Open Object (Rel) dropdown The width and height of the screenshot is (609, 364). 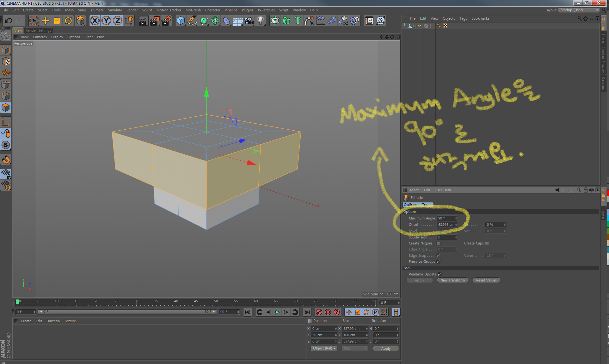[x=324, y=348]
